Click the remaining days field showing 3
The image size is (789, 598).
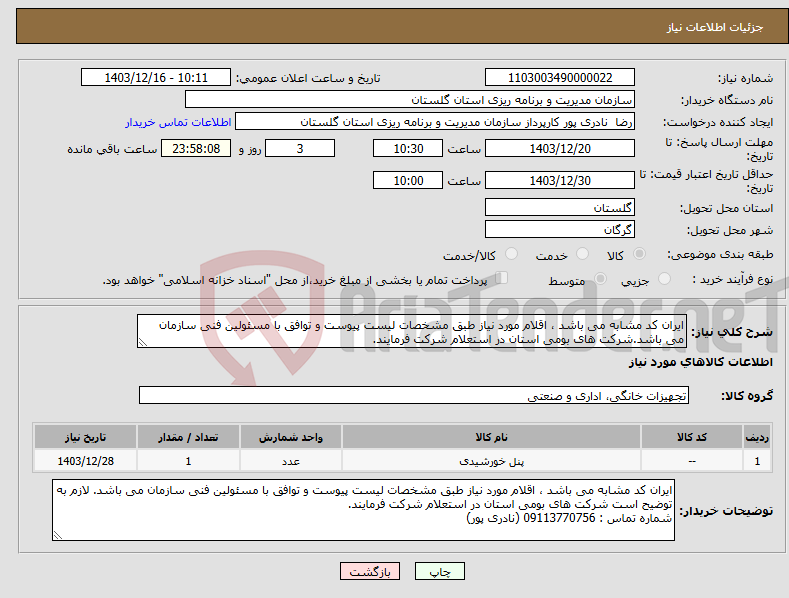coord(300,148)
